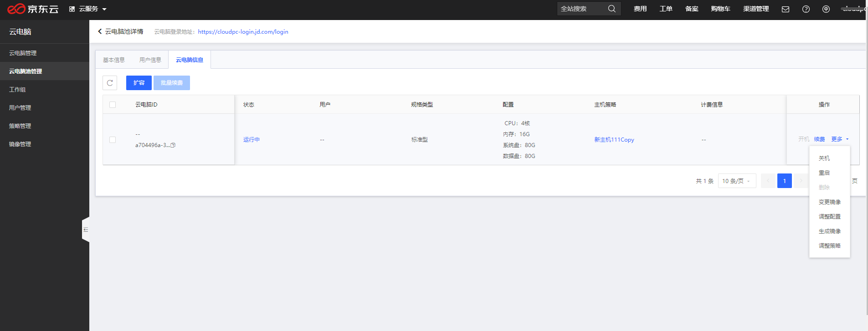Click the site search magnifier icon
Viewport: 868px width, 331px height.
612,9
